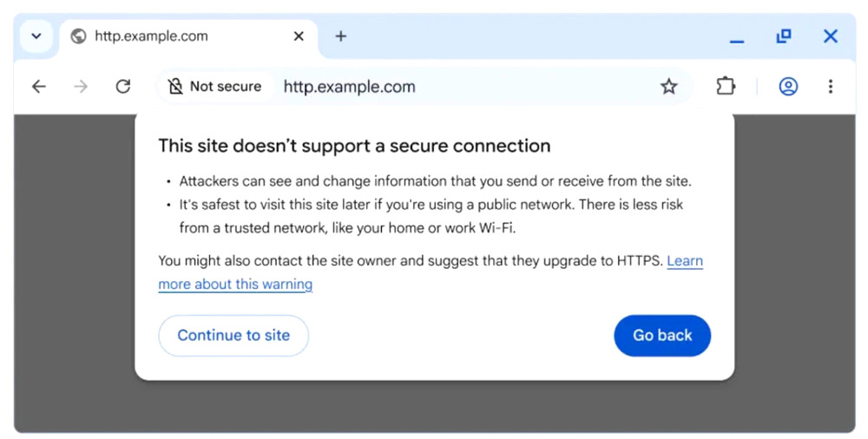Restore down the browser window
The width and height of the screenshot is (868, 439).
pos(784,36)
